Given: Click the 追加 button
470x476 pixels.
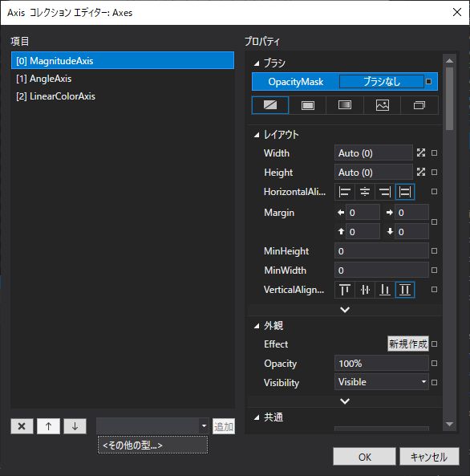Looking at the screenshot, I should (224, 426).
